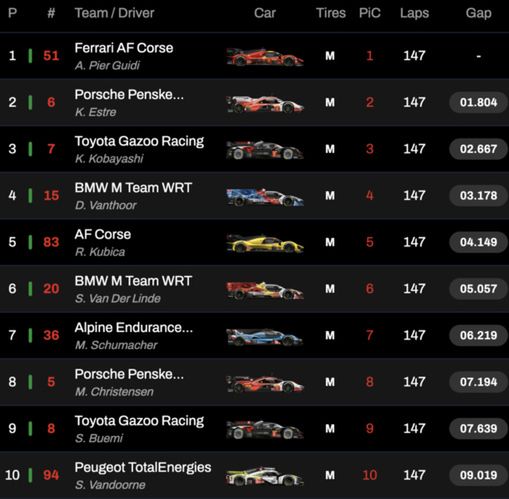Click the 04.149 gap pill for Kubica
Screen dimensions: 509x499
pyautogui.click(x=478, y=242)
